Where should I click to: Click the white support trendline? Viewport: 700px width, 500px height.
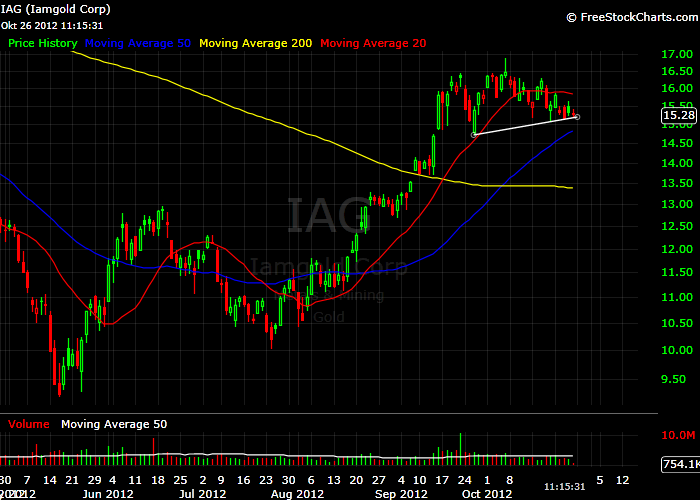point(525,126)
